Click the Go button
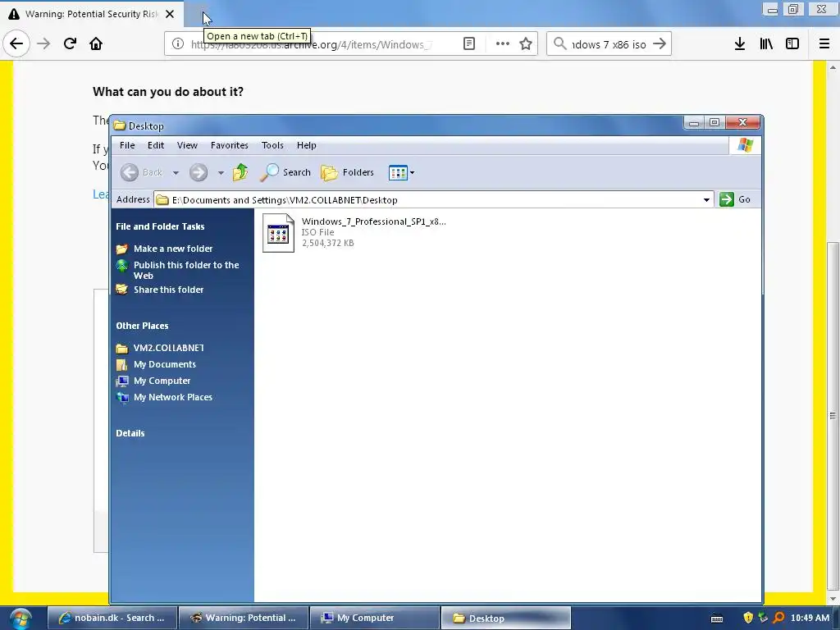This screenshot has height=630, width=840. point(735,199)
